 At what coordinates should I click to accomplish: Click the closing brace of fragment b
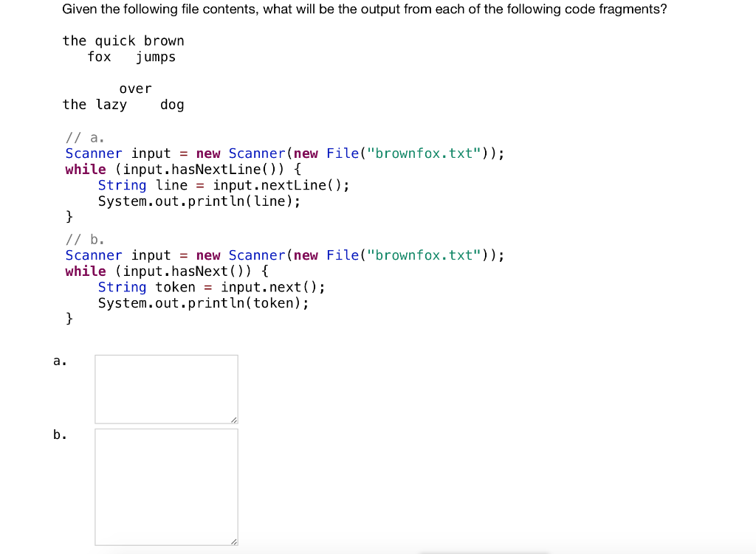[69, 319]
